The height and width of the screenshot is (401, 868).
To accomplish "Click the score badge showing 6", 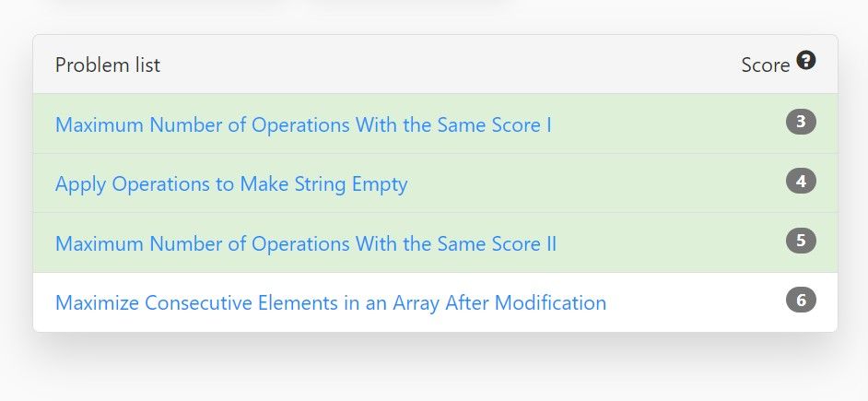I will click(801, 301).
